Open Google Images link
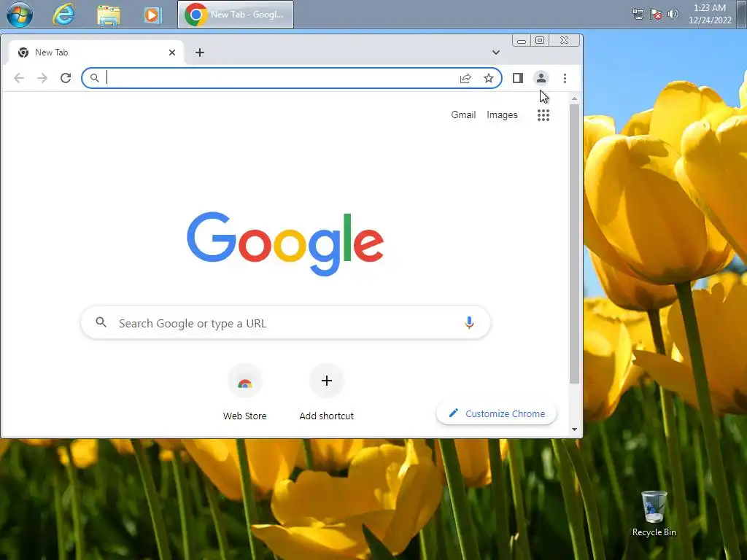The image size is (747, 560). 502,114
